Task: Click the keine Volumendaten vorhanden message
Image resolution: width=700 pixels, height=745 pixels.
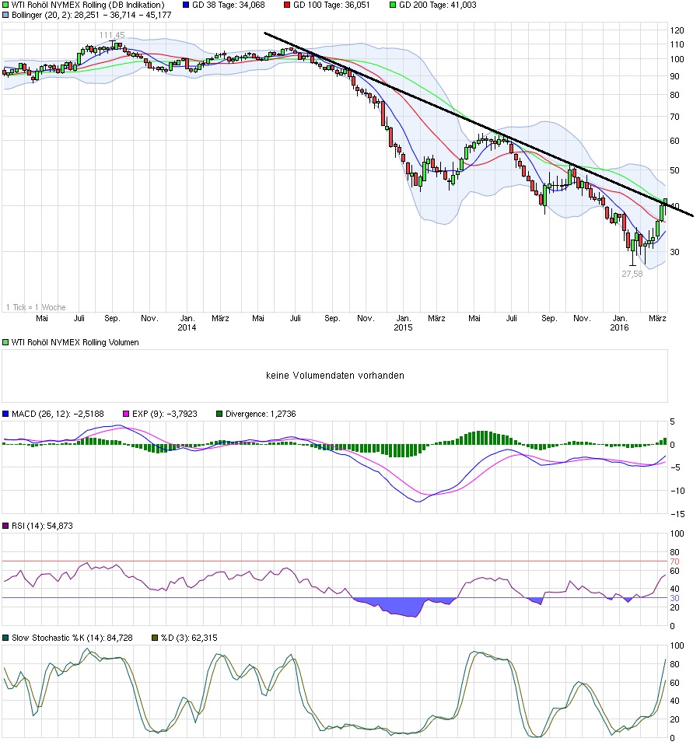Action: (336, 375)
